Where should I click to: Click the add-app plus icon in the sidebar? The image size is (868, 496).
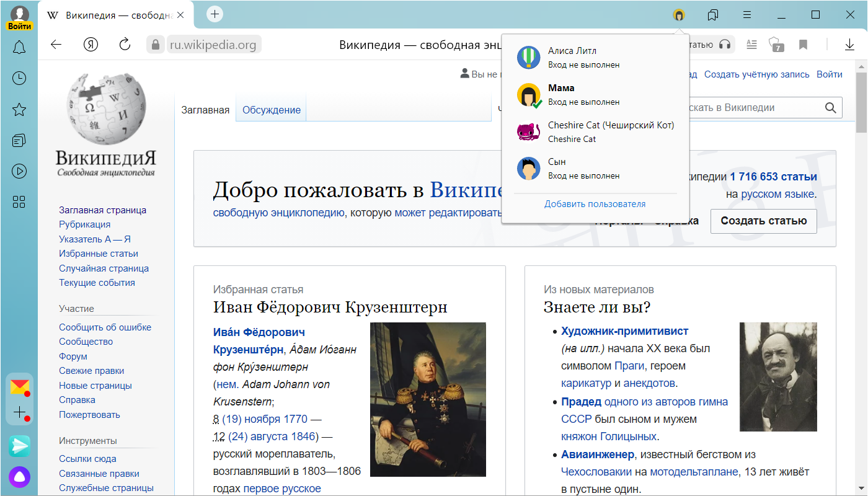coord(20,412)
